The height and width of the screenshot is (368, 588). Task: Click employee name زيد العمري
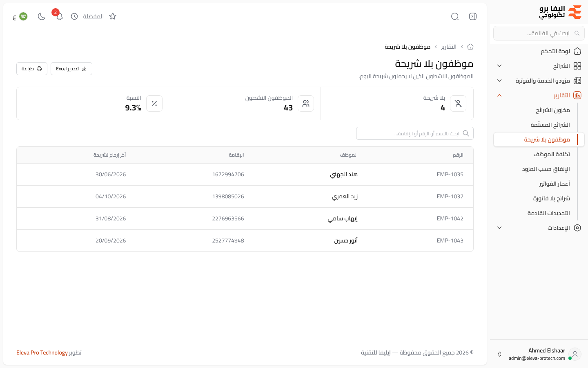tap(345, 196)
